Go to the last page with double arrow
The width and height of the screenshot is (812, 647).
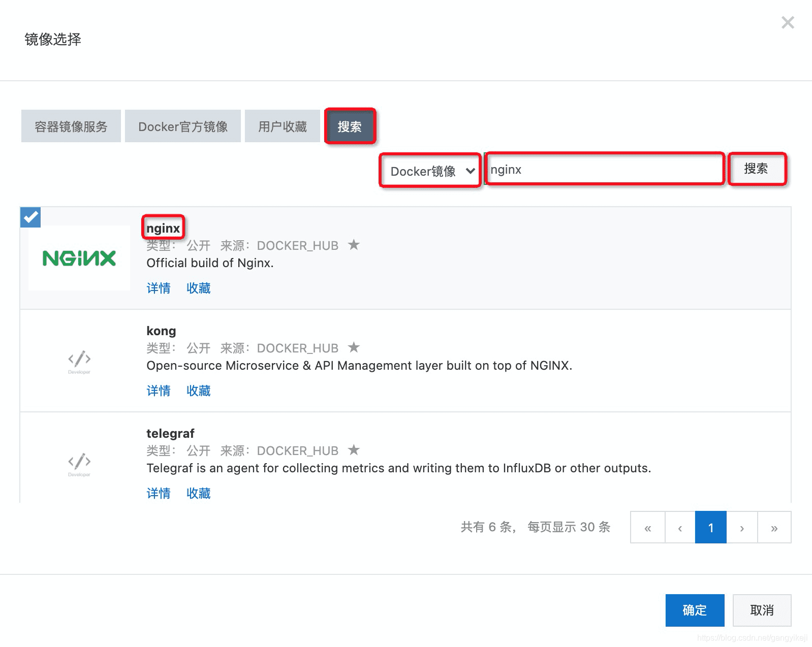tap(774, 528)
